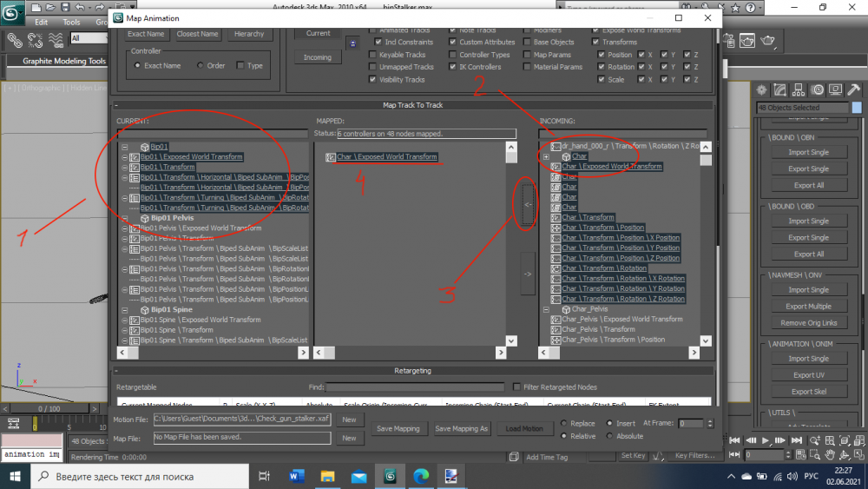Open the Tools menu
This screenshot has height=489, width=868.
(71, 23)
